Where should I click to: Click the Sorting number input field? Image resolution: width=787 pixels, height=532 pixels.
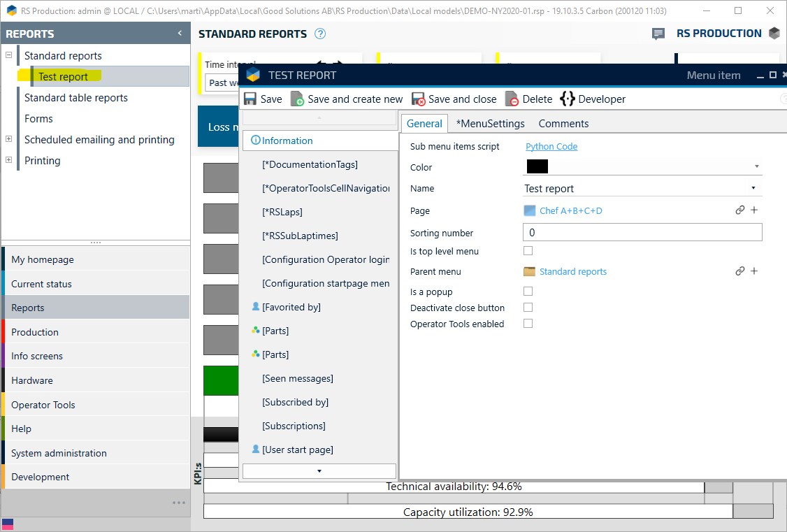pyautogui.click(x=642, y=233)
